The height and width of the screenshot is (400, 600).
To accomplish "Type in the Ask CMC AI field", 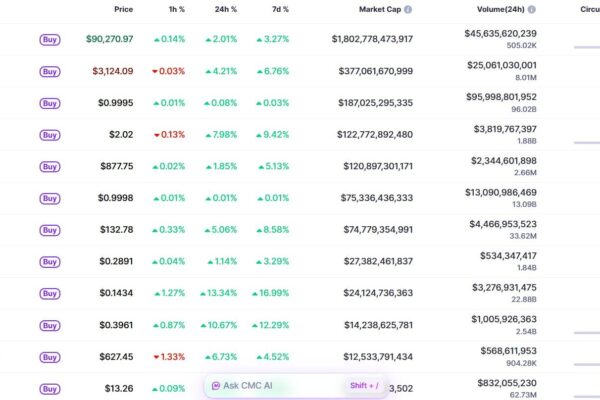I will click(x=275, y=385).
